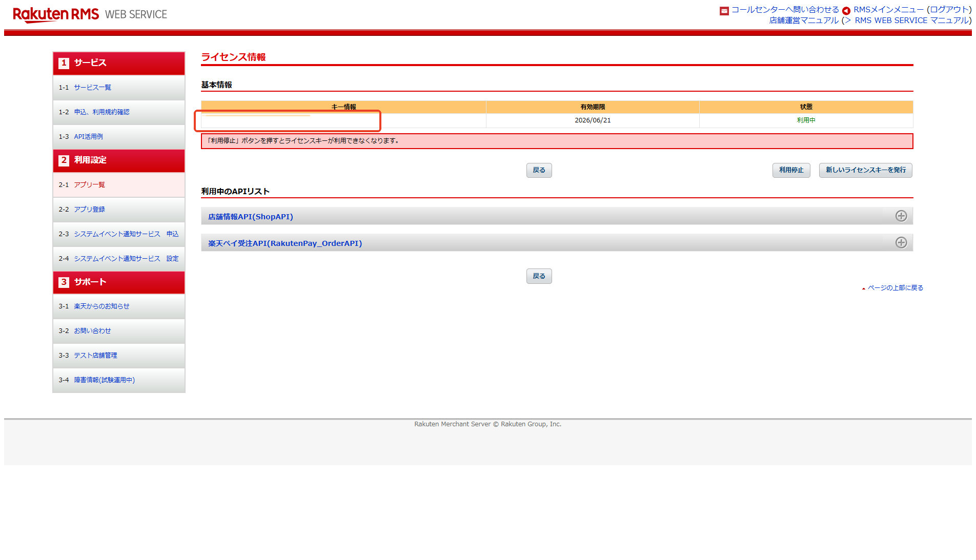Viewport: 976px width, 560px height.
Task: Click the 利用停止 warning message
Action: 557,141
